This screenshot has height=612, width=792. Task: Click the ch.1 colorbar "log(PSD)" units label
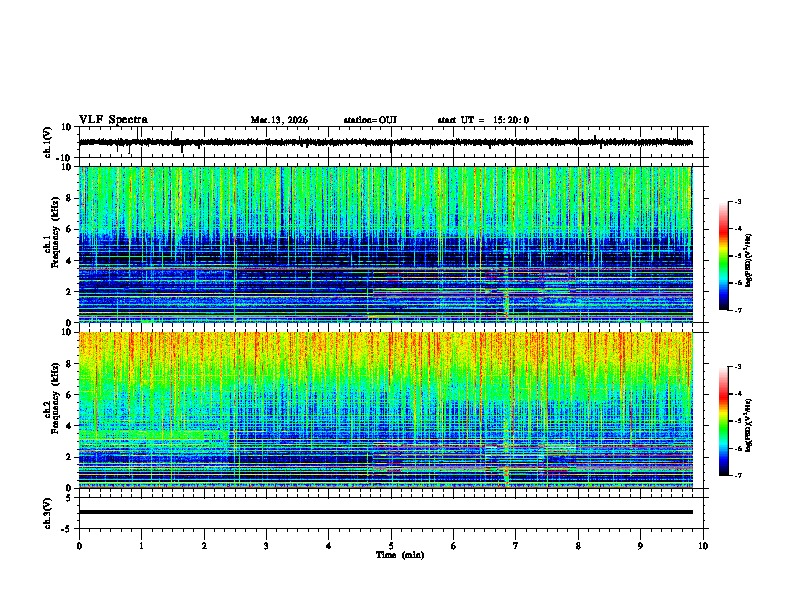point(748,260)
